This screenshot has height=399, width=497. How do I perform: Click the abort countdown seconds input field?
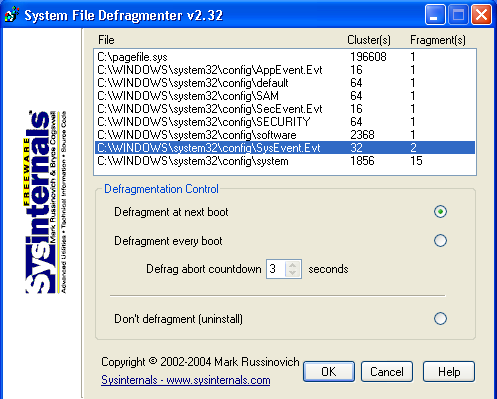pos(276,269)
